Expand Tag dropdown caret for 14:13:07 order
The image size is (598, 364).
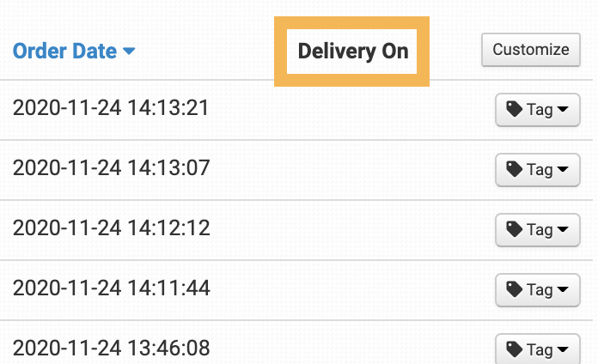point(563,170)
